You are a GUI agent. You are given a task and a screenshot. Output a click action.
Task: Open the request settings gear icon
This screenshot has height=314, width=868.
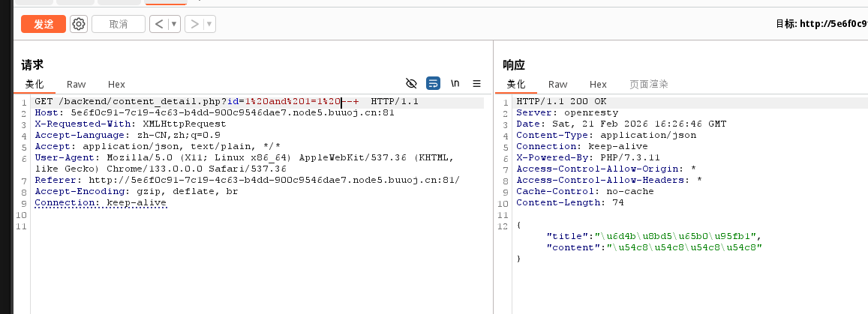(80, 24)
